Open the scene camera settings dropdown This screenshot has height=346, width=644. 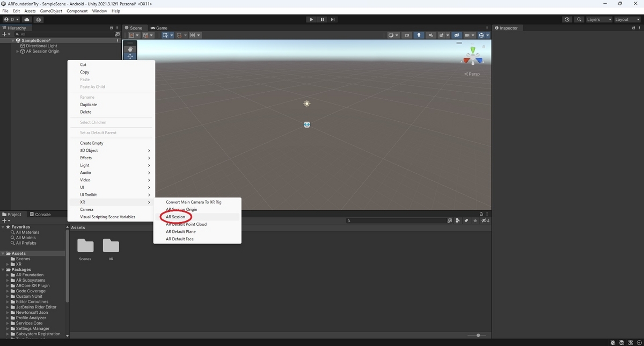click(470, 35)
